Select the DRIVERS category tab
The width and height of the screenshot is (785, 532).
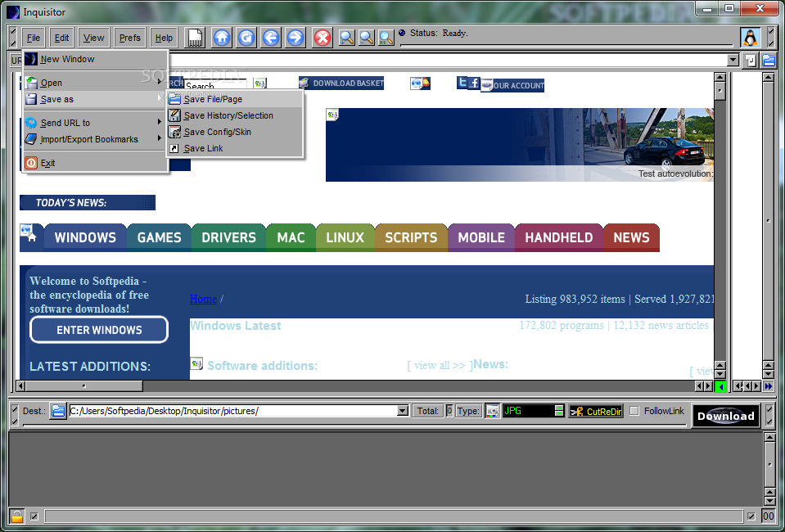point(229,237)
